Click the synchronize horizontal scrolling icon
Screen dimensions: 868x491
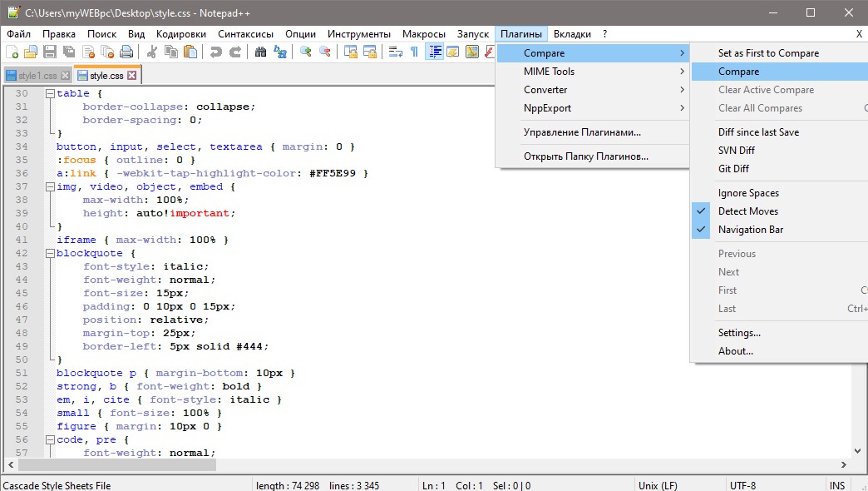pos(370,52)
